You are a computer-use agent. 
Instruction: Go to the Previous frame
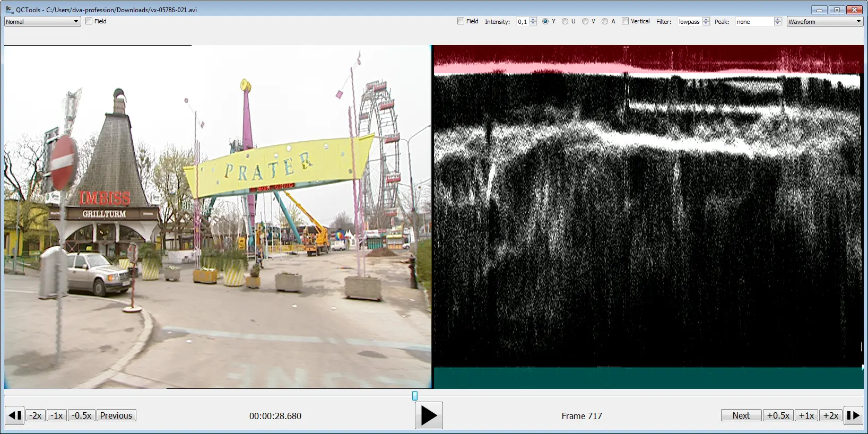click(x=116, y=415)
